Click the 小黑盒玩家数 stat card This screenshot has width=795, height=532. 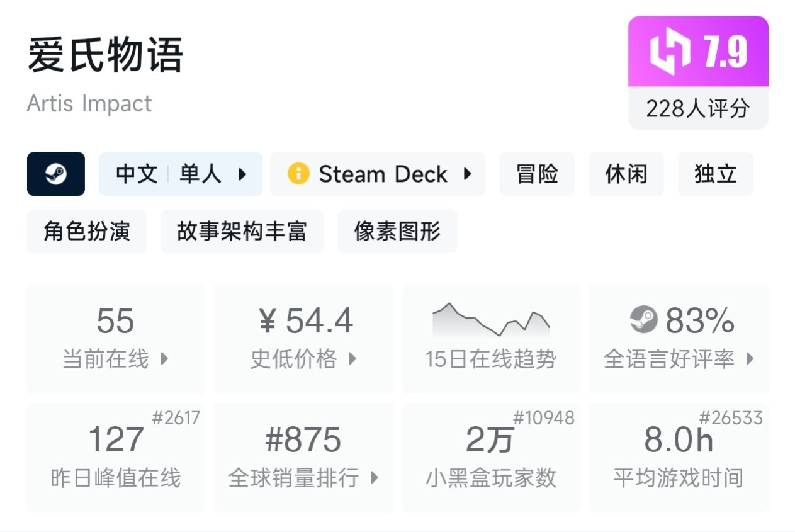tap(491, 457)
